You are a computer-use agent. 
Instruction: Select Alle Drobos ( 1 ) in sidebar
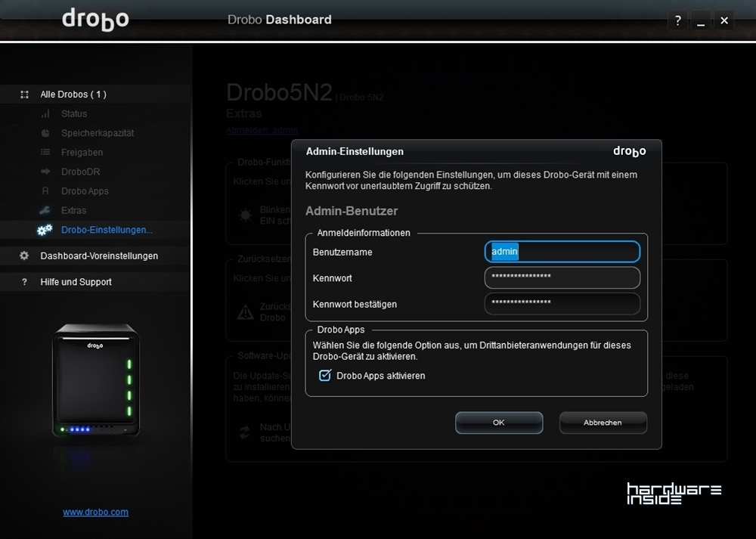point(73,94)
